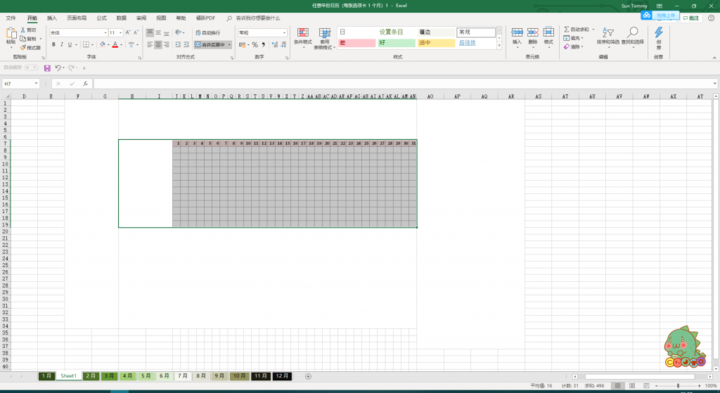This screenshot has height=393, width=720.
Task: Expand the Merge and Center dropdown arrow
Action: (229, 45)
